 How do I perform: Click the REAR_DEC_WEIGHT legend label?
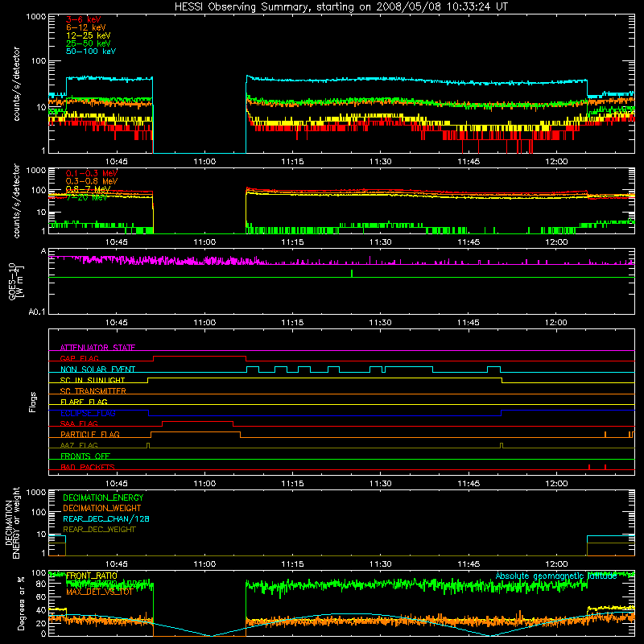coord(99,530)
